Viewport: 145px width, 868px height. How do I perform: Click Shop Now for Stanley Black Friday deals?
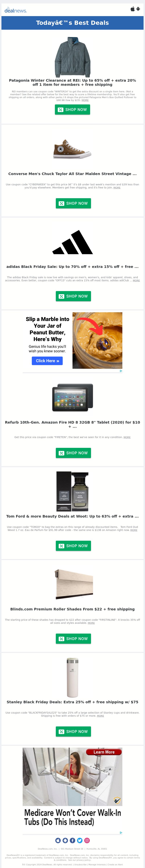tap(73, 732)
